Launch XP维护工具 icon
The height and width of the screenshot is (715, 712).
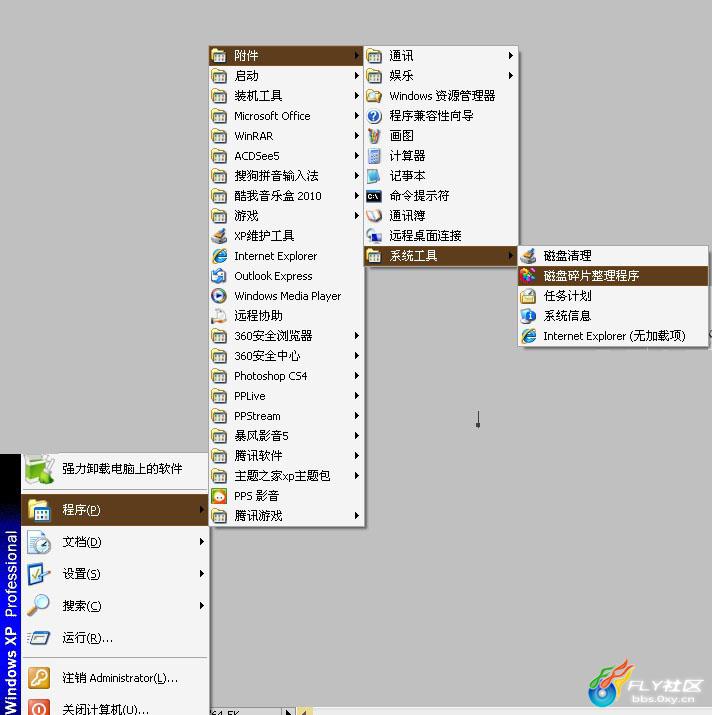[x=219, y=236]
